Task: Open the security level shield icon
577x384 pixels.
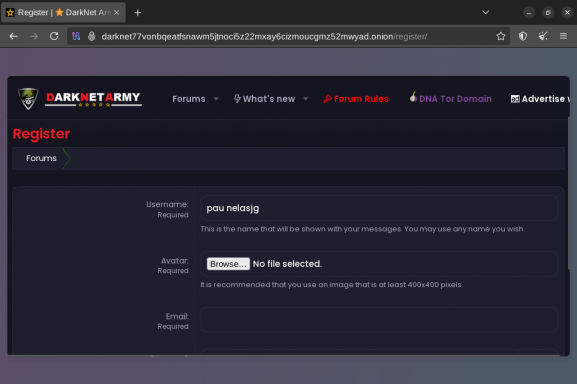Action: click(x=523, y=36)
